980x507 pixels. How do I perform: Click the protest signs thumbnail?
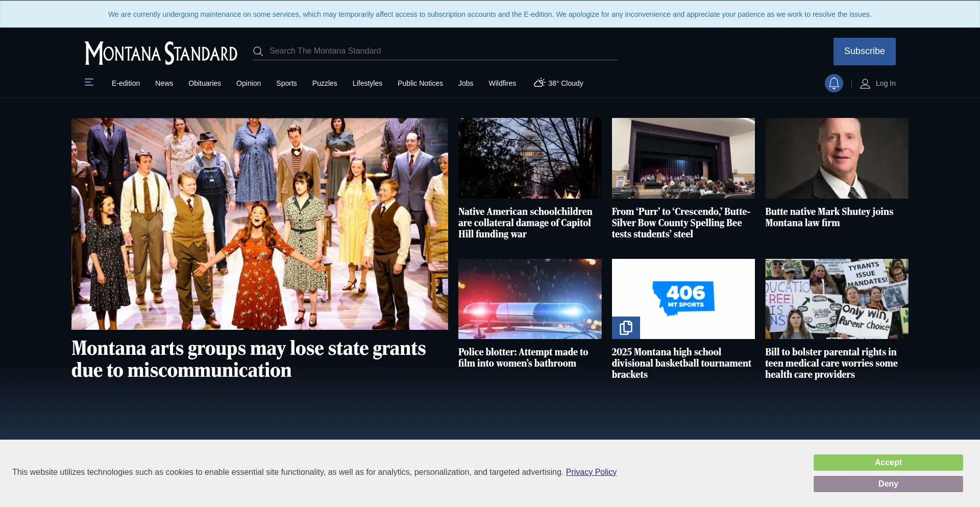pyautogui.click(x=837, y=299)
